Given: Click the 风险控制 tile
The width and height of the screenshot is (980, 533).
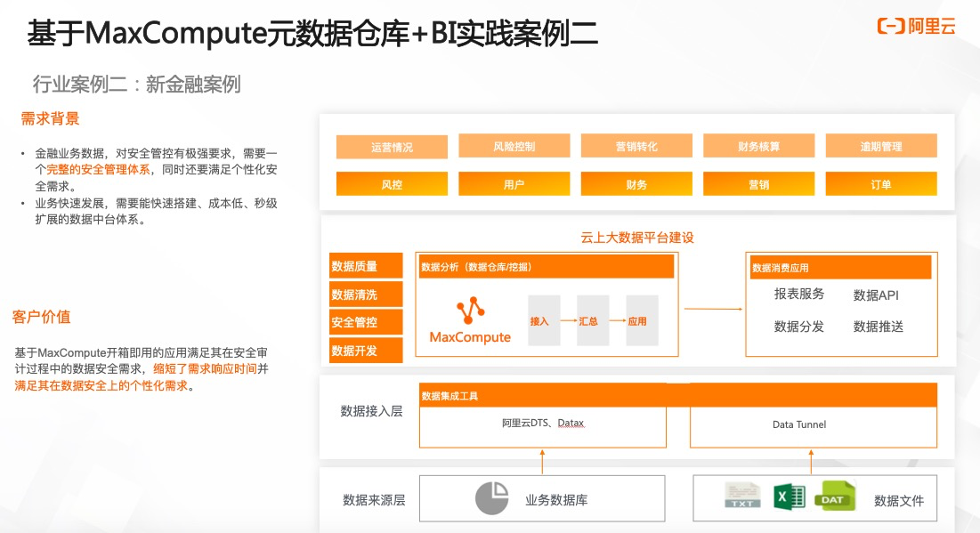Looking at the screenshot, I should 514,146.
